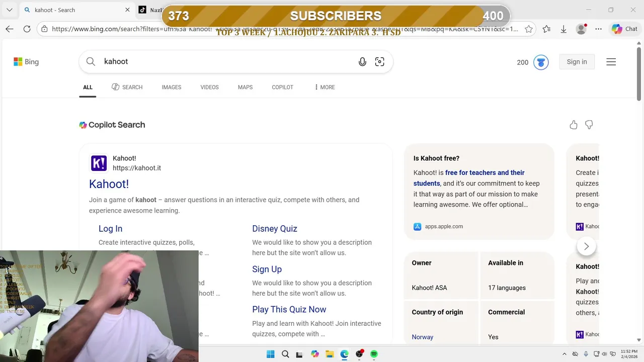Image resolution: width=644 pixels, height=362 pixels.
Task: Switch to the 'kahoot - Search' tab
Action: coord(75,10)
